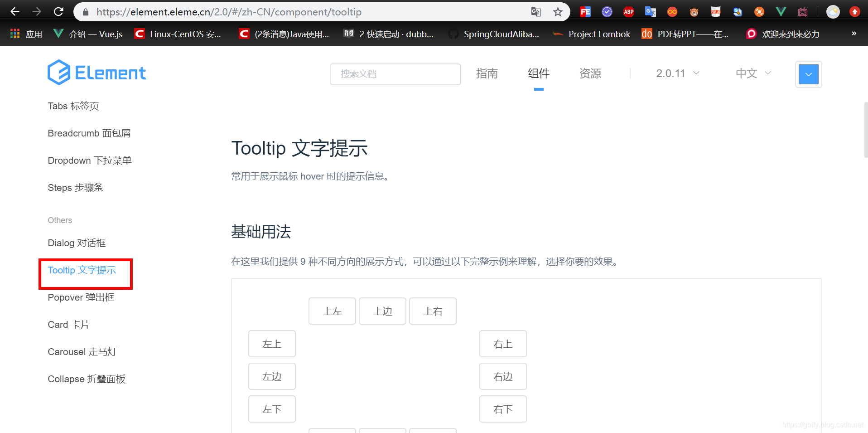Viewport: 868px width, 433px height.
Task: Open the Dialog 对话框 sidebar link
Action: [x=77, y=243]
